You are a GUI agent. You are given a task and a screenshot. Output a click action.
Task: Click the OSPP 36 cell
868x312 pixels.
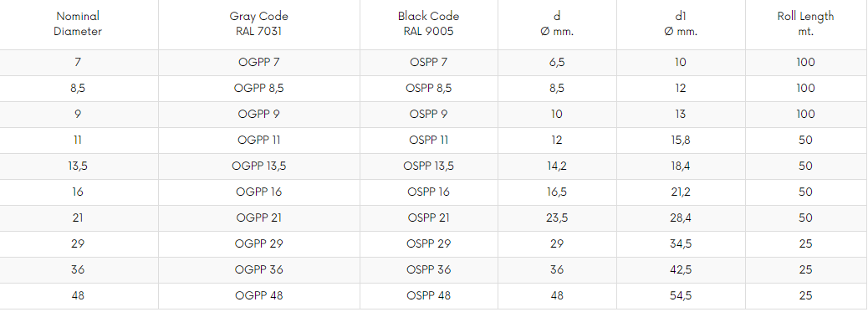(x=428, y=270)
